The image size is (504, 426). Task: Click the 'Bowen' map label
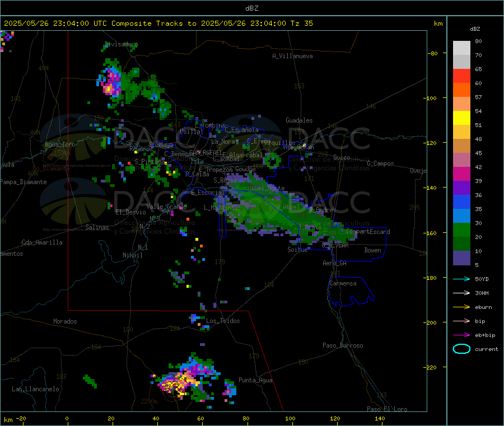point(372,250)
